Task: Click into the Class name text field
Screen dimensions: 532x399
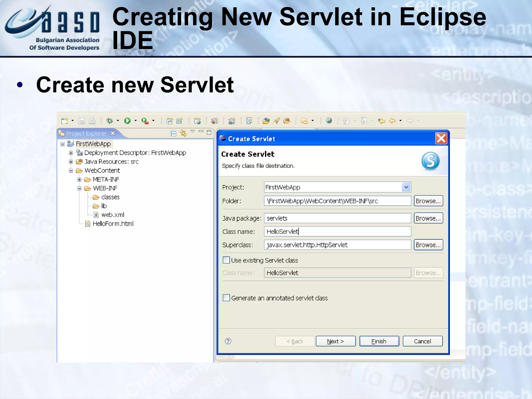Action: (x=337, y=231)
